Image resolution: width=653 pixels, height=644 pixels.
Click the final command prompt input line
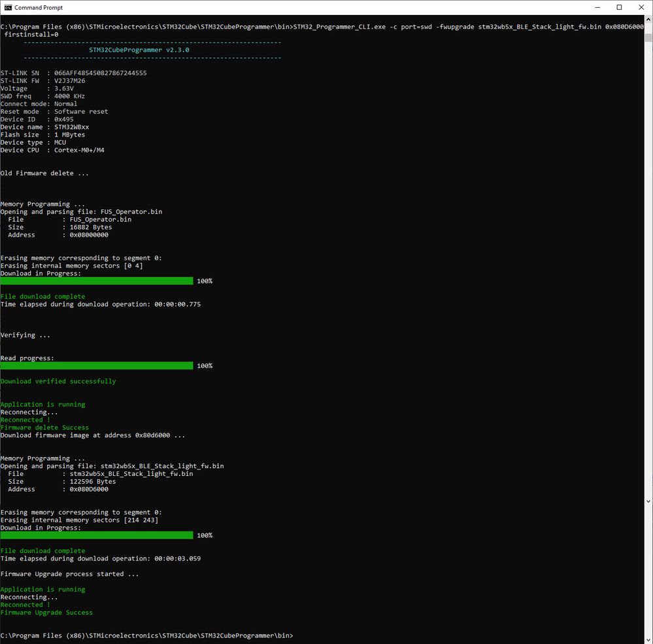(x=147, y=636)
